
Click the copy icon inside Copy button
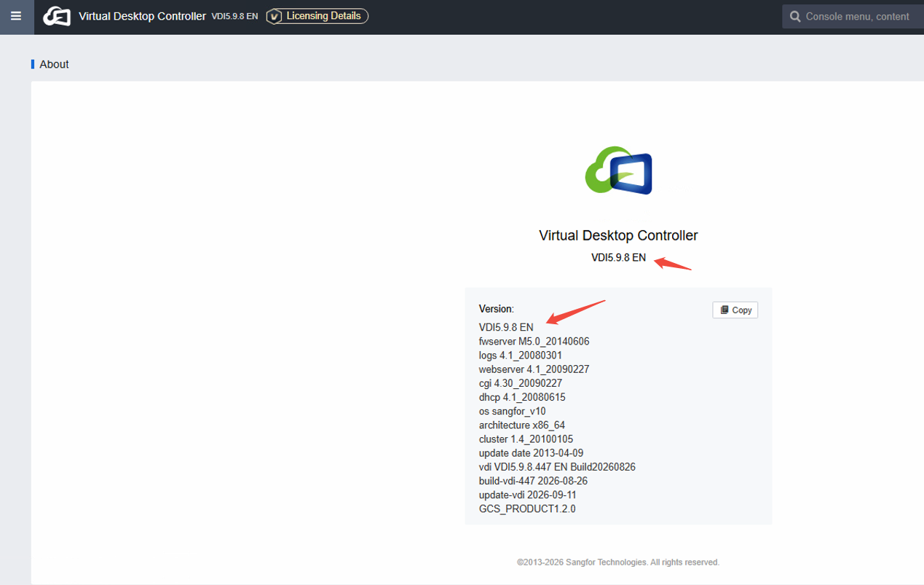point(724,310)
